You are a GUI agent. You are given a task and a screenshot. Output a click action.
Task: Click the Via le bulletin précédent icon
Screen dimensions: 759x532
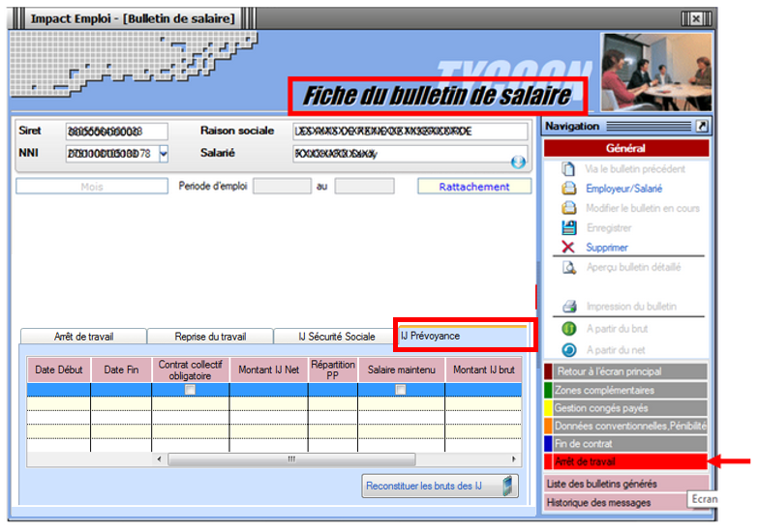coord(569,169)
